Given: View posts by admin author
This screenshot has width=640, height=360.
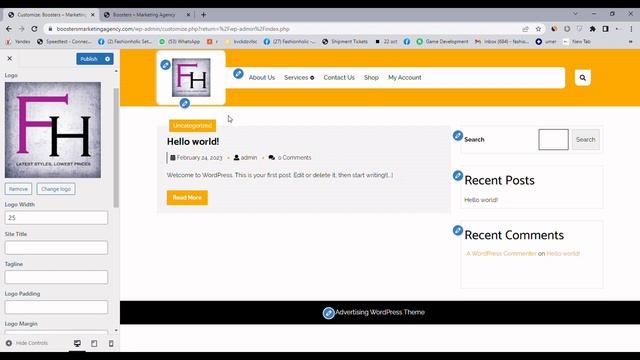Looking at the screenshot, I should 249,158.
